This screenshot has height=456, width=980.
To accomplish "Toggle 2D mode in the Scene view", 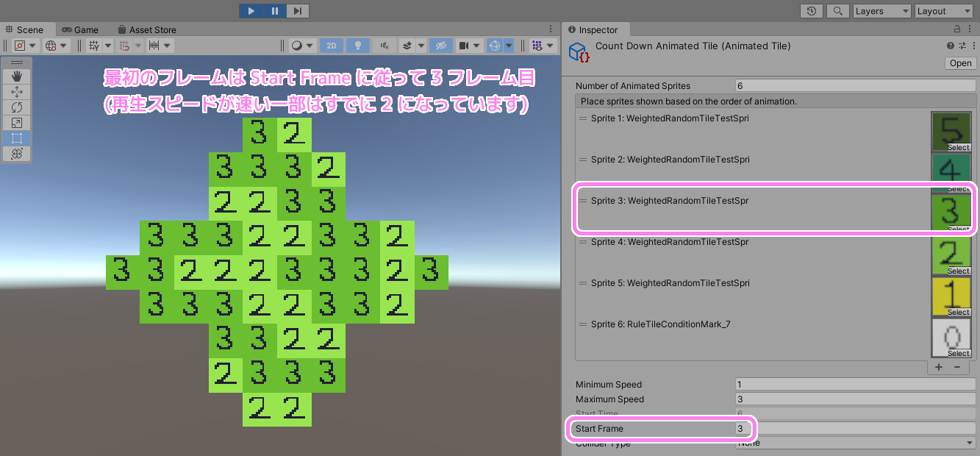I will [331, 45].
